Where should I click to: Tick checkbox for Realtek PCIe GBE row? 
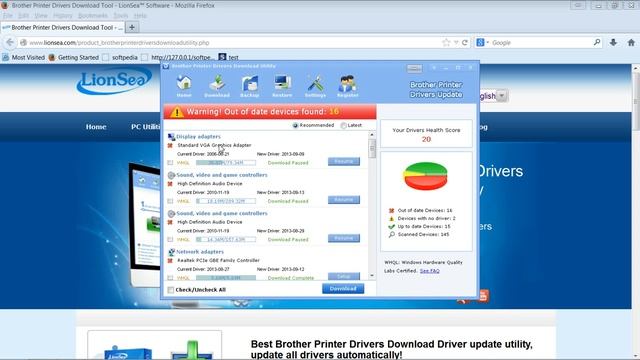170,278
